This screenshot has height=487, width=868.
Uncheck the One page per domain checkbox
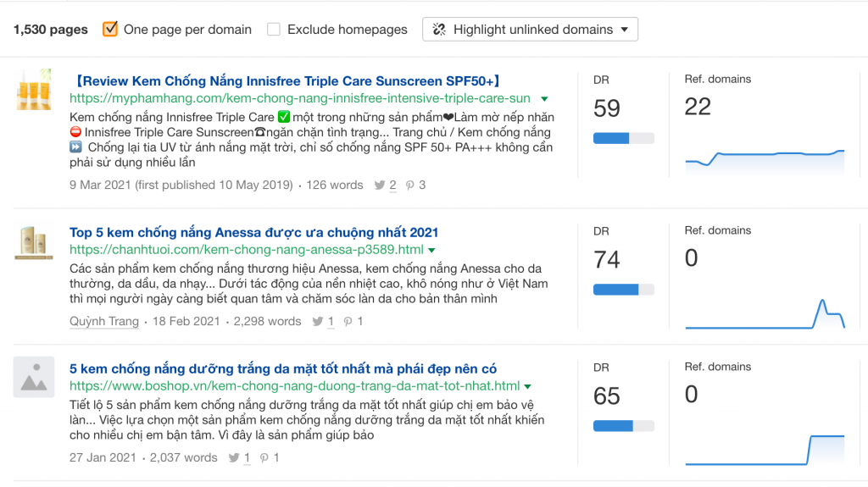pyautogui.click(x=110, y=29)
